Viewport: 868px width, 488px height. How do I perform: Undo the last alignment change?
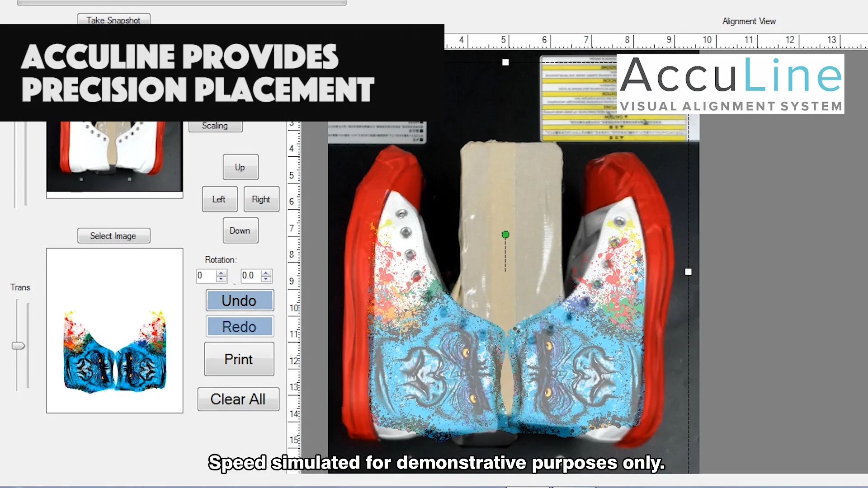click(240, 300)
